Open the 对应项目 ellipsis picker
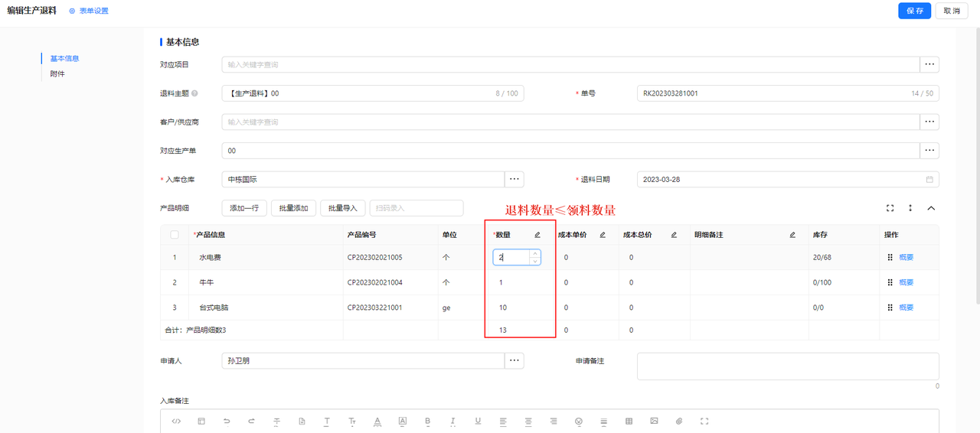Screen dimensions: 980x433 tap(929, 65)
